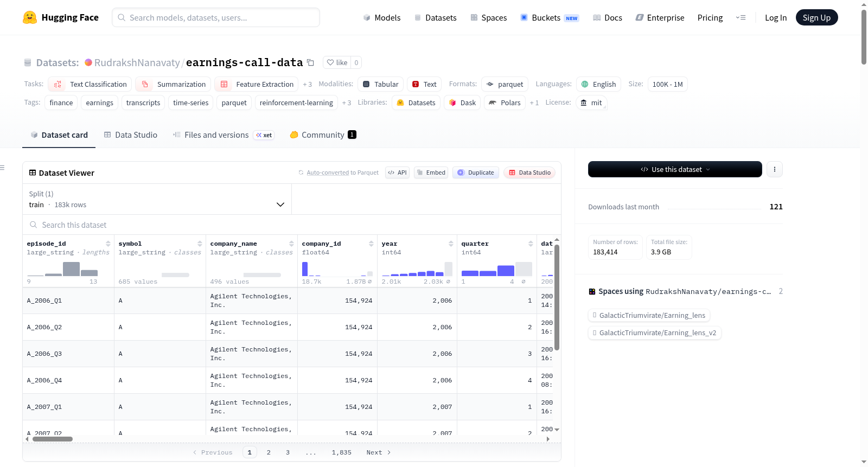The width and height of the screenshot is (868, 467).
Task: Sort the company_id column
Action: [x=371, y=244]
